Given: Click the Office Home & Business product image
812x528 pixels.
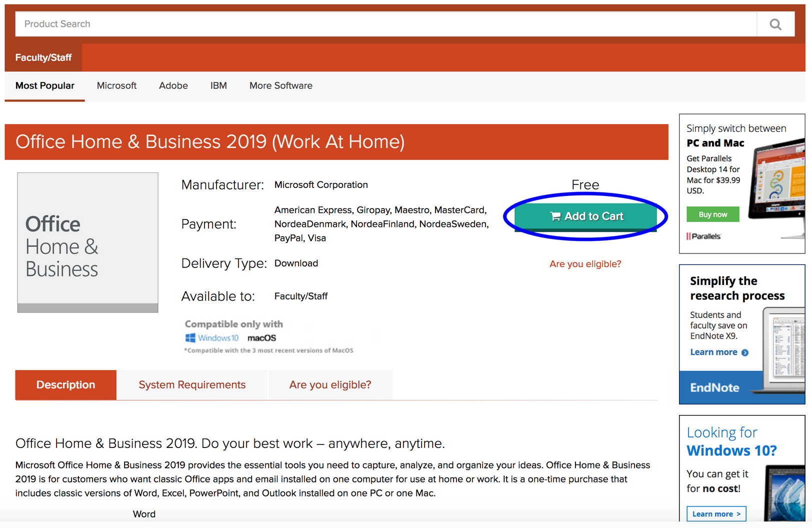Looking at the screenshot, I should tap(88, 242).
